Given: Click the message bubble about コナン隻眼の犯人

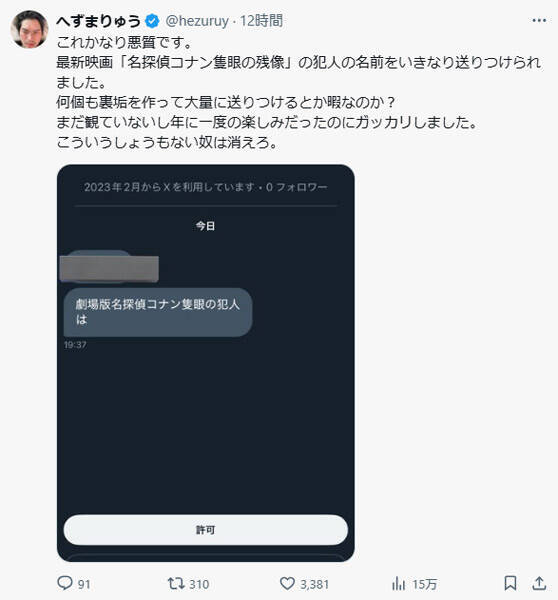Looking at the screenshot, I should (158, 312).
